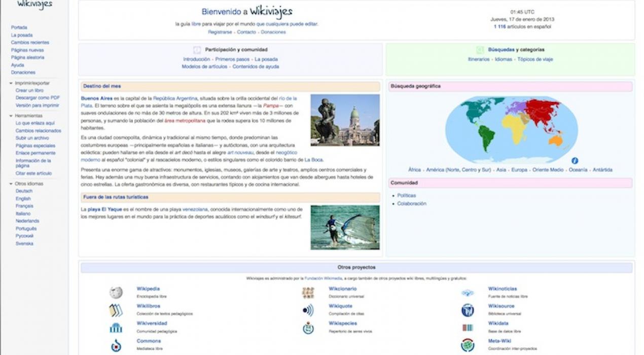
Task: Click the Antártida link
Action: (602, 170)
